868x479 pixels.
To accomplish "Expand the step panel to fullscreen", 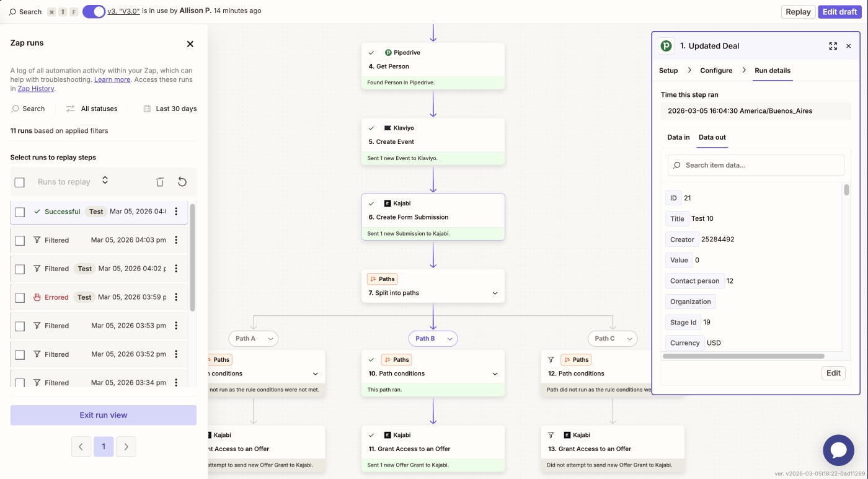I will coord(833,46).
